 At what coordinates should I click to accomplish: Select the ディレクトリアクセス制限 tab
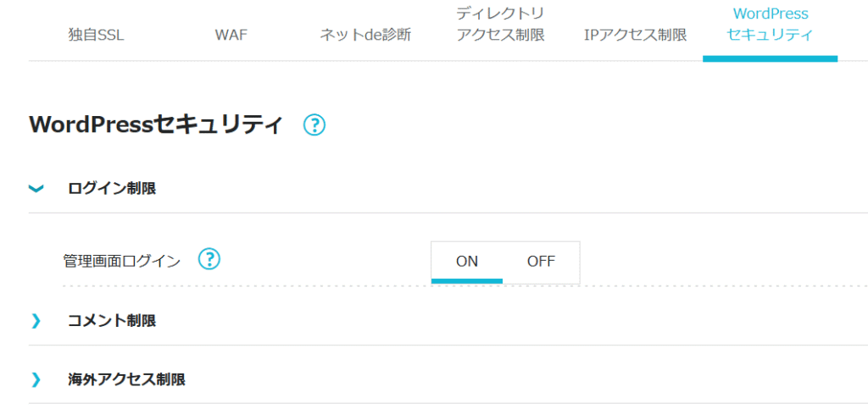pos(500,25)
